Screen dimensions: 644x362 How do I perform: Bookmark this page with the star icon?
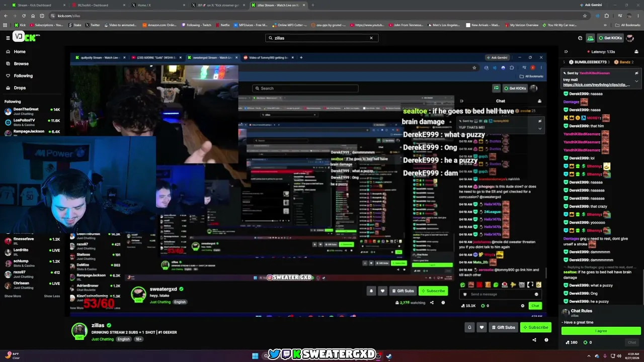pos(585,16)
